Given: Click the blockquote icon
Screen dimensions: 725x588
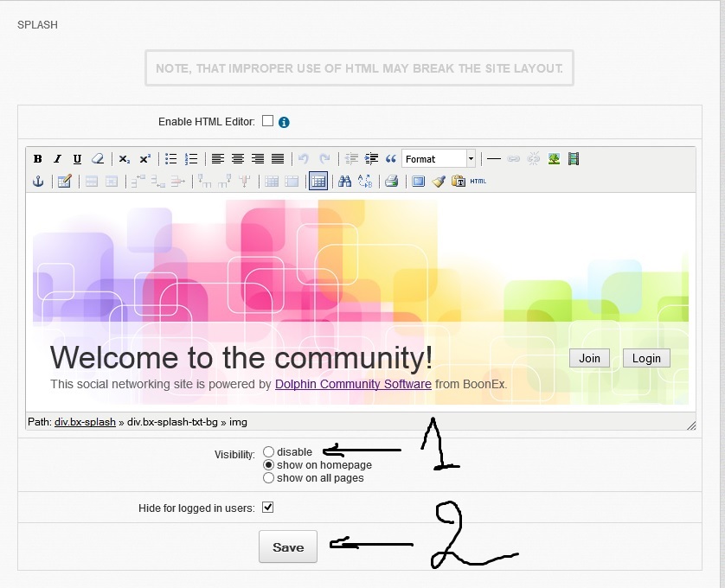Looking at the screenshot, I should click(x=390, y=159).
